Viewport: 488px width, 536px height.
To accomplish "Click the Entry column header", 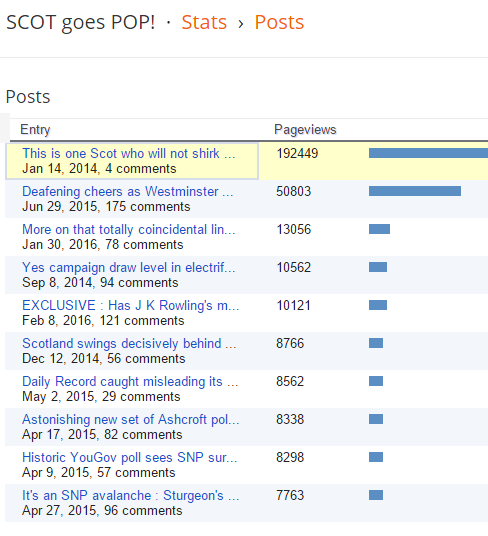I will point(35,130).
